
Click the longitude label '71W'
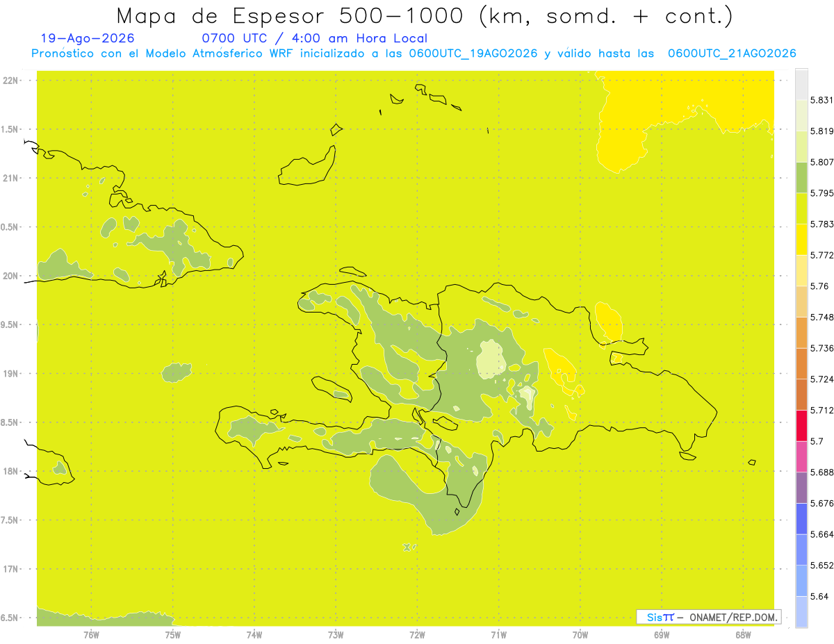[x=498, y=634]
